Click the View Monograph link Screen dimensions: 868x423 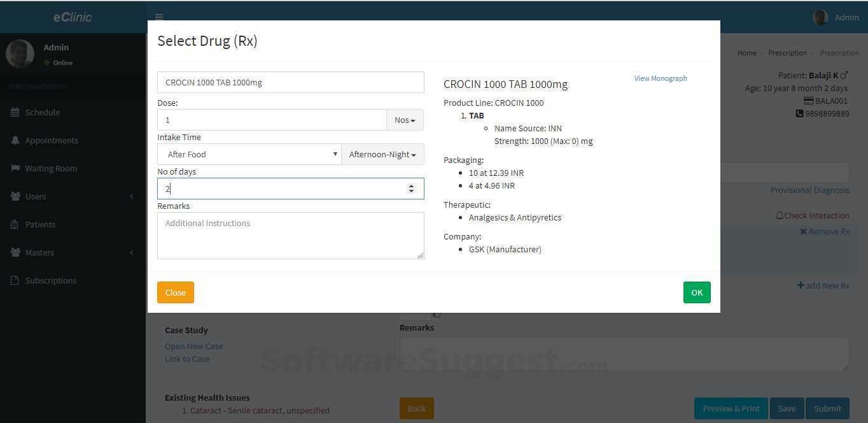(x=660, y=78)
